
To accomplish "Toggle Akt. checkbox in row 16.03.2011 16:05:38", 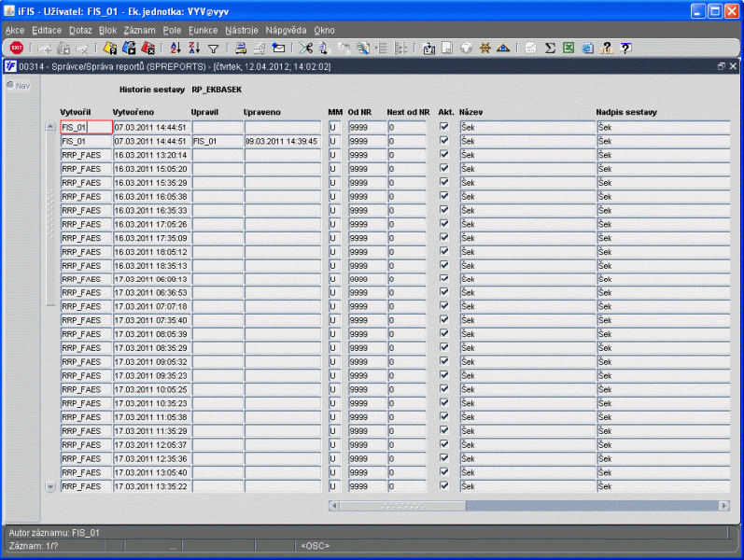I will 444,195.
